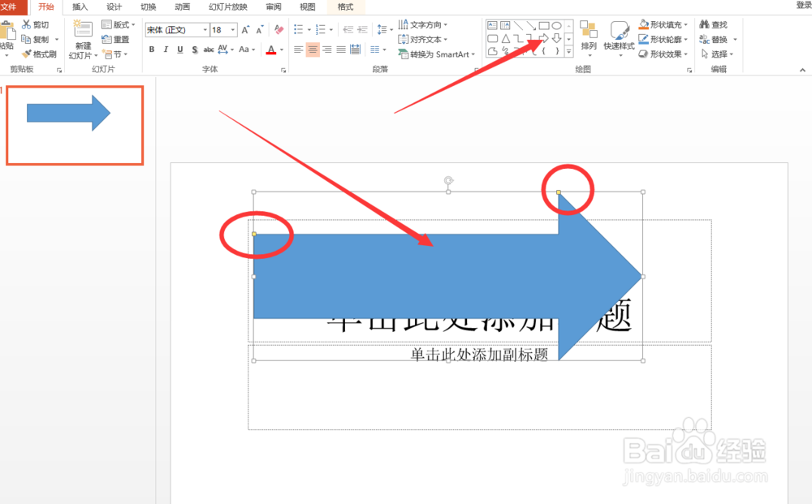The image size is (812, 504).
Task: Open Quick Styles (快速样式) gallery
Action: (619, 37)
